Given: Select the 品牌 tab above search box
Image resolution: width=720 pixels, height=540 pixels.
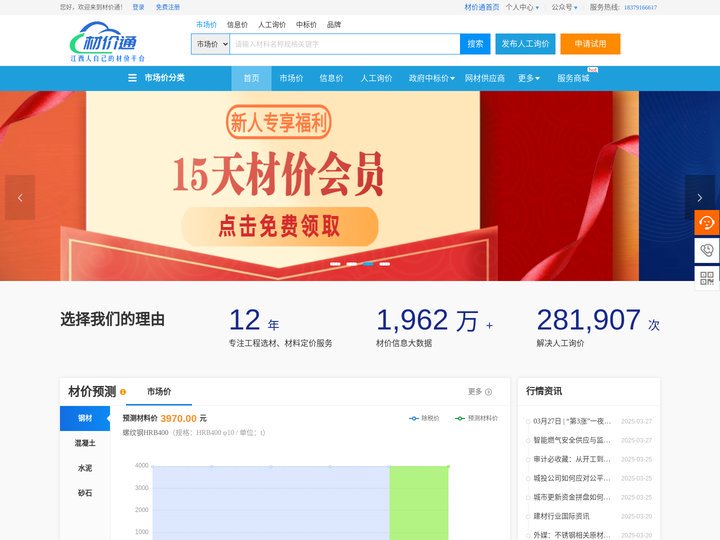Looking at the screenshot, I should 334,25.
